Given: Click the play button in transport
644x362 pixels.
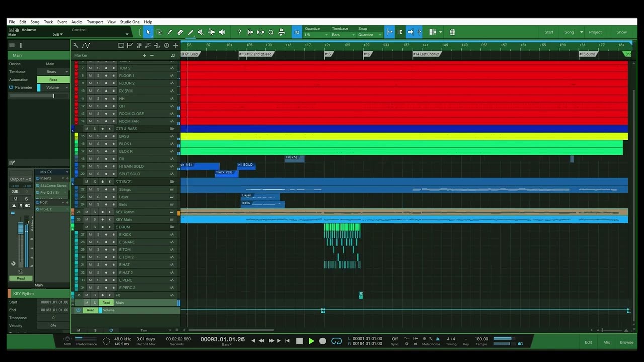Looking at the screenshot, I should tap(311, 341).
